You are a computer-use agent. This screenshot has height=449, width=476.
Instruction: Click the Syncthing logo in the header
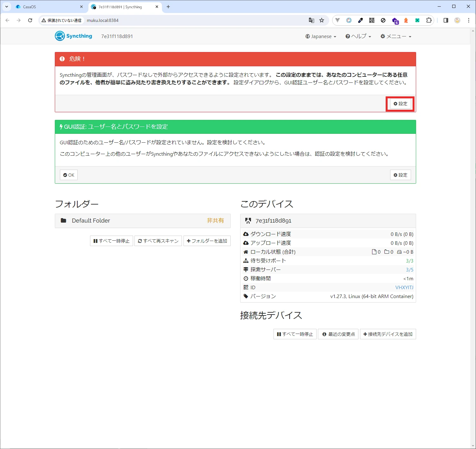coord(74,36)
